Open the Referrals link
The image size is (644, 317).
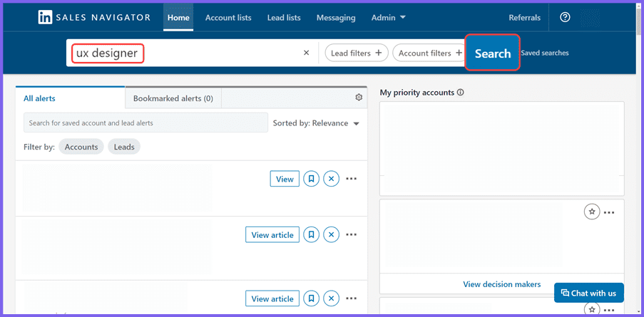coord(524,18)
